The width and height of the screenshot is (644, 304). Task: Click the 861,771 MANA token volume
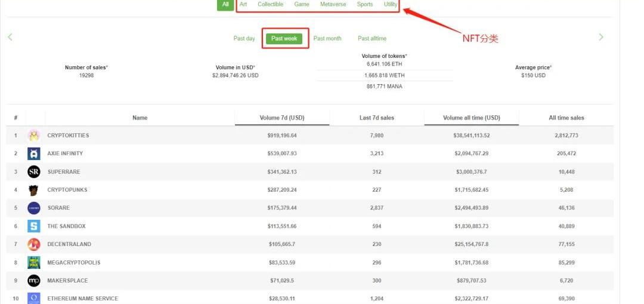(x=385, y=87)
